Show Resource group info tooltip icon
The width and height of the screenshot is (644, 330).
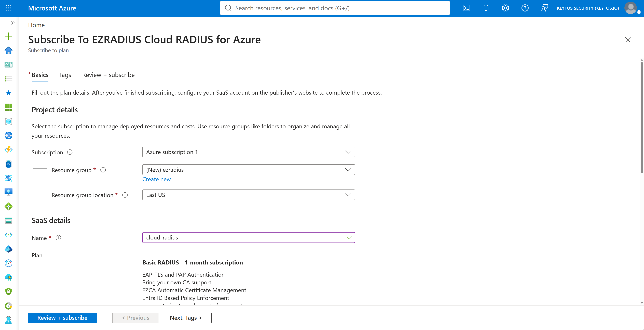[x=103, y=170]
